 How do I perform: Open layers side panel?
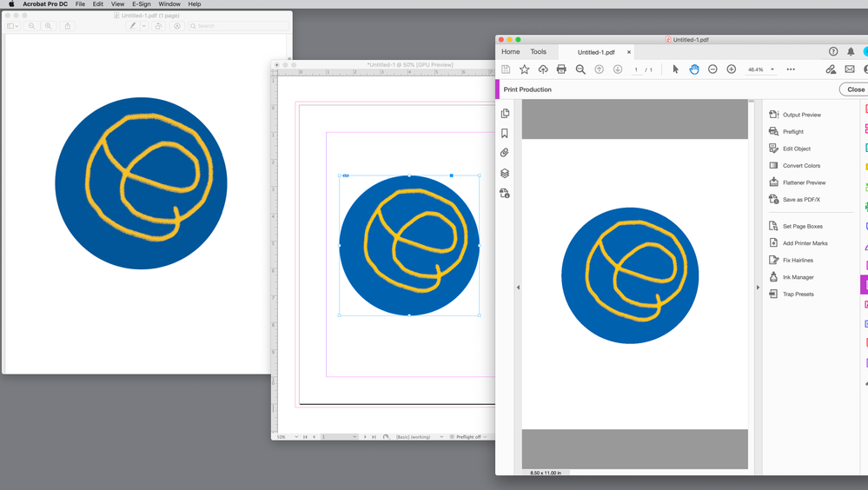click(x=504, y=173)
